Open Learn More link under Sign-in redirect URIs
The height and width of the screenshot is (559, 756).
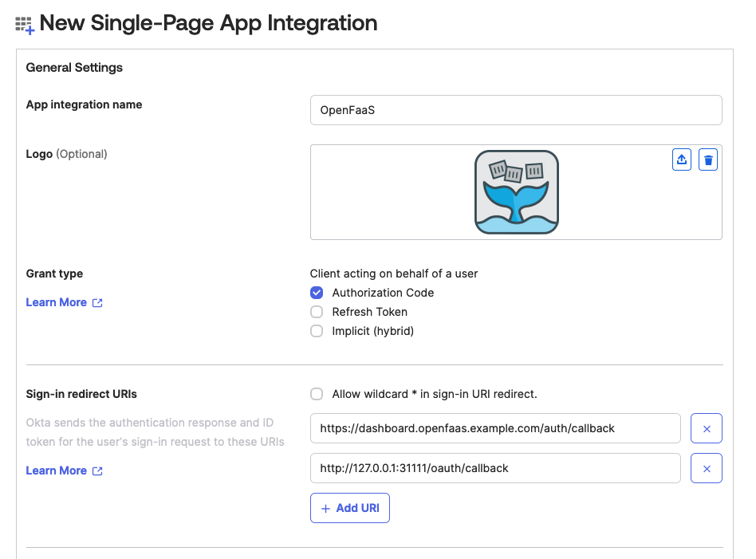tap(56, 470)
